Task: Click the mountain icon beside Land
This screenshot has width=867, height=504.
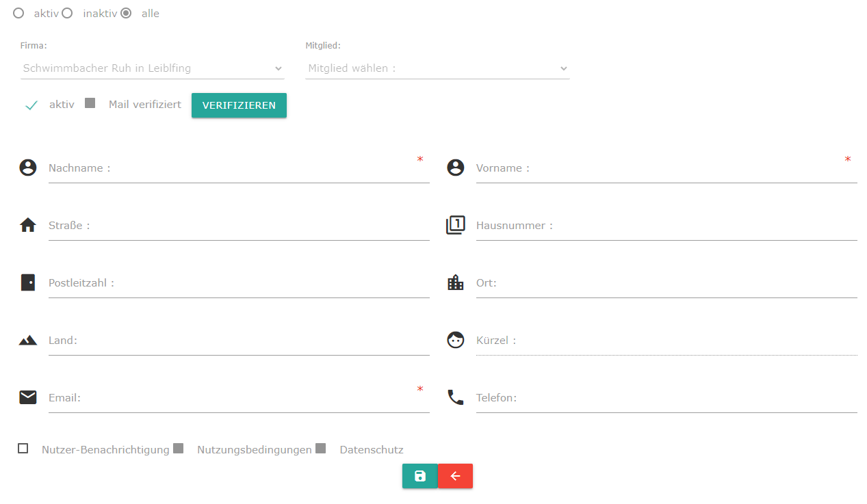Action: pyautogui.click(x=28, y=340)
